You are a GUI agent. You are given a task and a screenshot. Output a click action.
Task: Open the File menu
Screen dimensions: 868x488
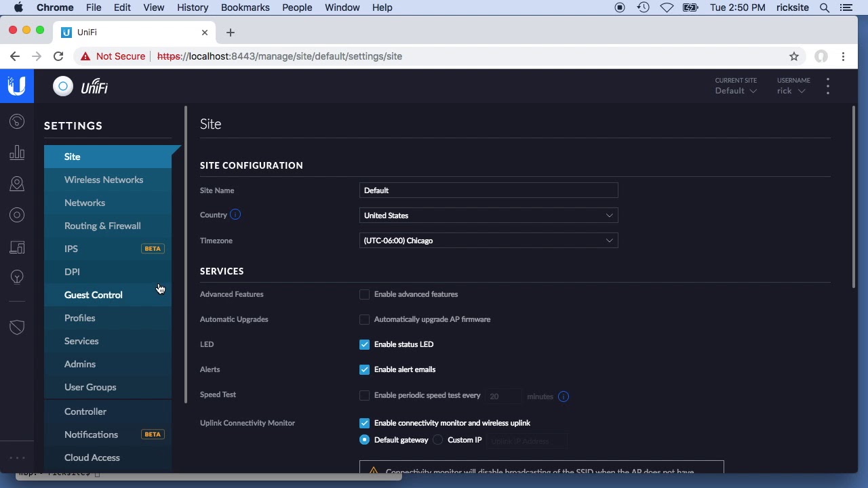94,7
